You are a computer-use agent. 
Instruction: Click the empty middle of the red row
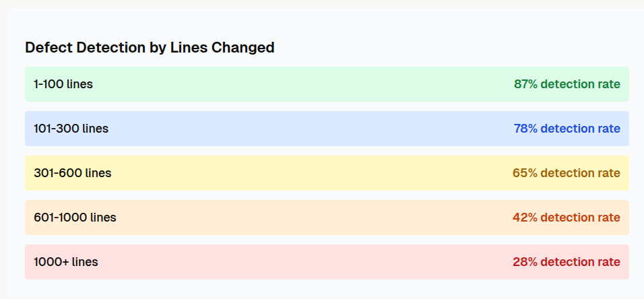(303, 262)
